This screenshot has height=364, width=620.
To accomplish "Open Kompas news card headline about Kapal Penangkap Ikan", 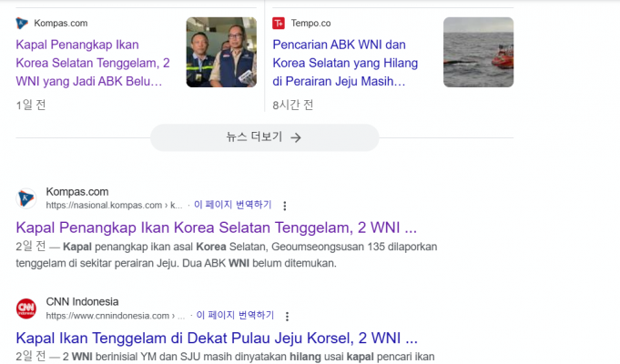I will pyautogui.click(x=93, y=63).
